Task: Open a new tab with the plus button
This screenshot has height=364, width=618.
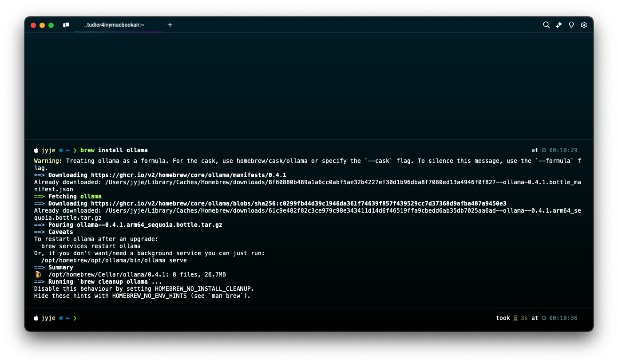Action: pyautogui.click(x=170, y=25)
